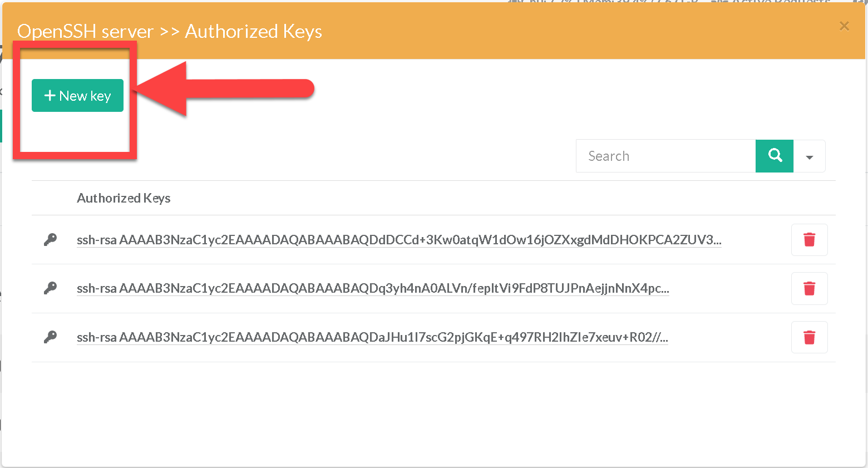Click the plus icon on New key
Screen dimensions: 868x468
tap(50, 96)
